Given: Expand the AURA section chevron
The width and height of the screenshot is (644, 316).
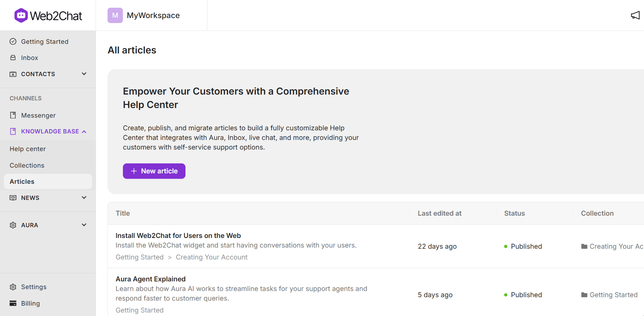Looking at the screenshot, I should pos(84,225).
